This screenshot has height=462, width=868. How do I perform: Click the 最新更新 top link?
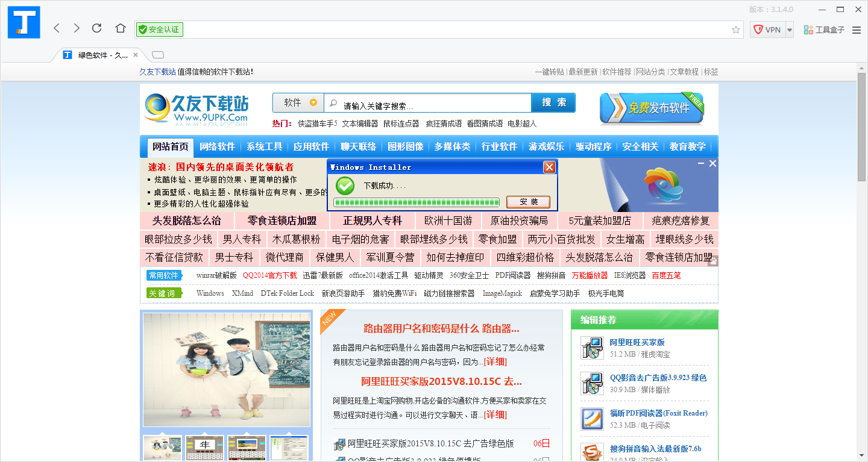(x=583, y=72)
